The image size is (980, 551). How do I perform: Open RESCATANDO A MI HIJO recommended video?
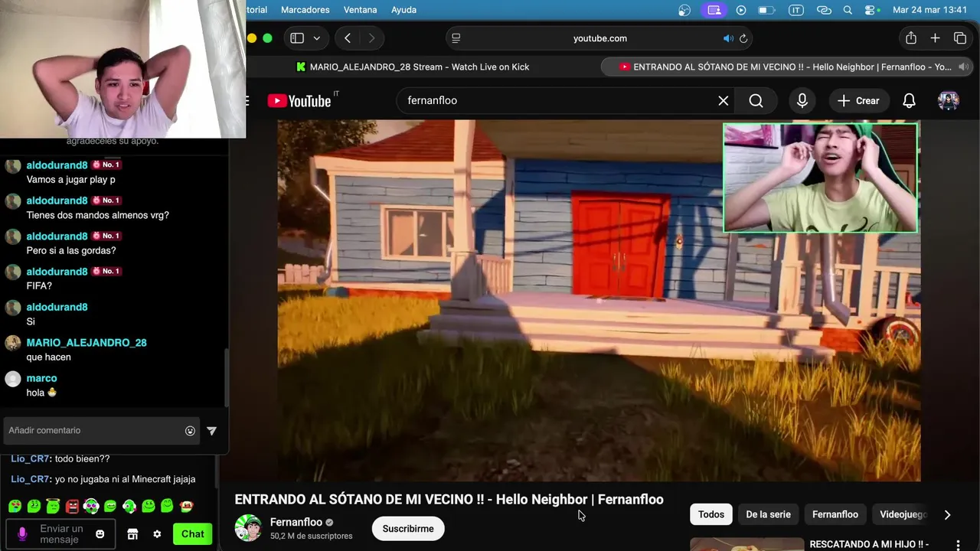point(869,544)
